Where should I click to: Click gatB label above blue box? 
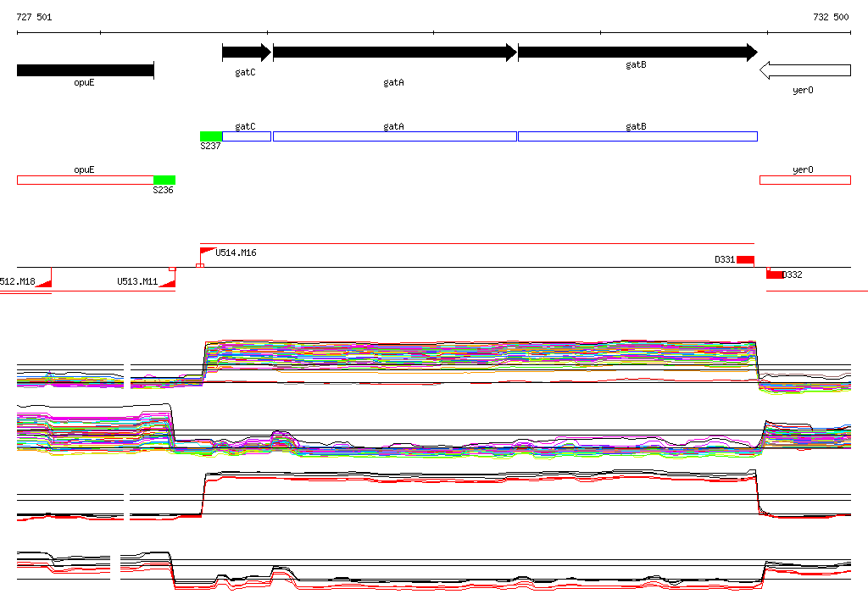[636, 127]
